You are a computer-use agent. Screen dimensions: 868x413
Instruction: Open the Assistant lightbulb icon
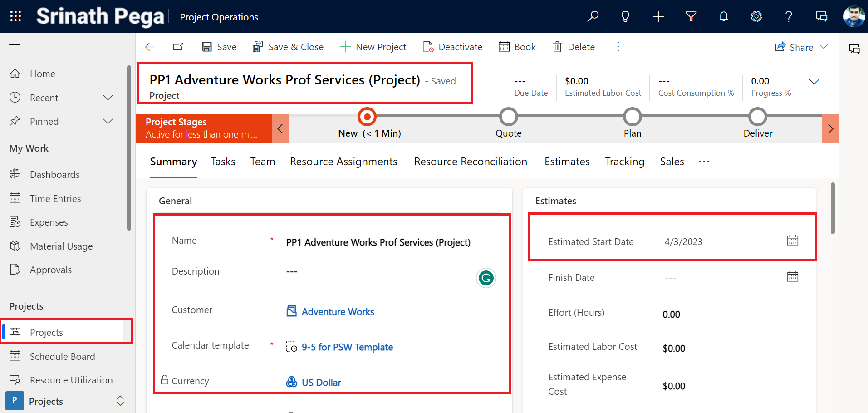pos(625,17)
